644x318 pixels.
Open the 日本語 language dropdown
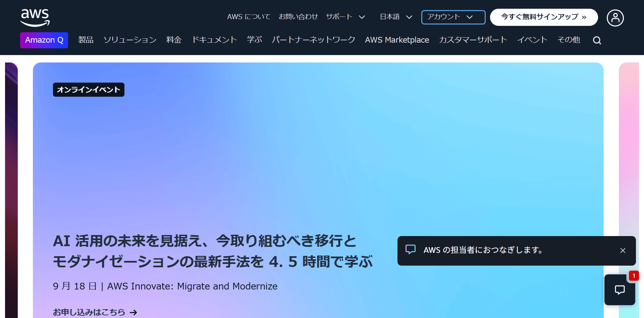[x=396, y=17]
